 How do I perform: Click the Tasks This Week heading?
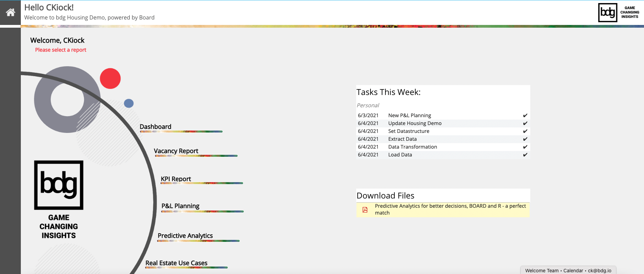[x=389, y=92]
